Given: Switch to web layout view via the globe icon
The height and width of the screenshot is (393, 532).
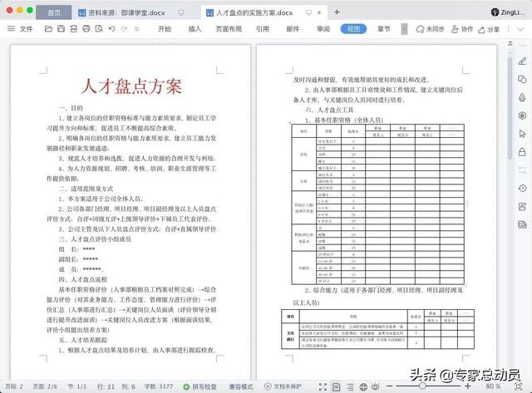Looking at the screenshot, I should click(x=363, y=386).
